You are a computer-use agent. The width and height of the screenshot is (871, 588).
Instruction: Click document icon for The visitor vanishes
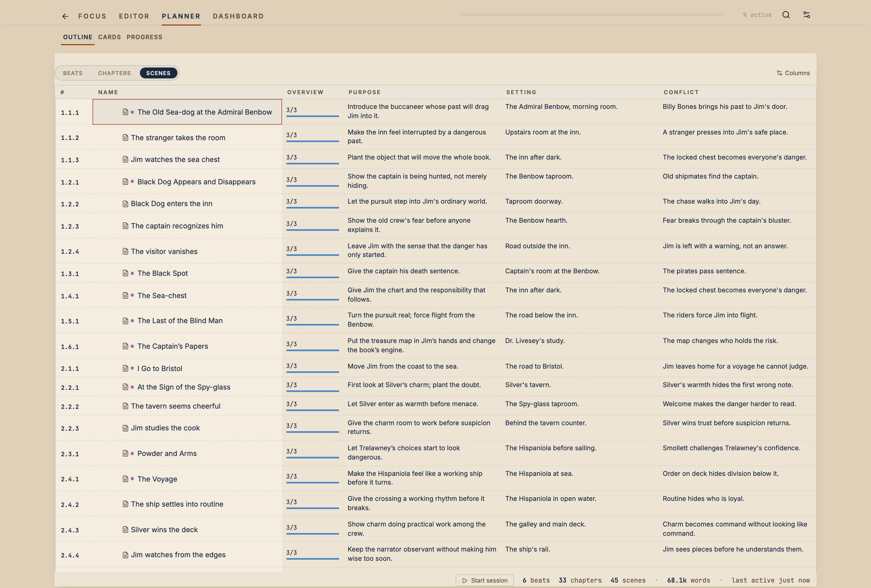[x=125, y=252]
